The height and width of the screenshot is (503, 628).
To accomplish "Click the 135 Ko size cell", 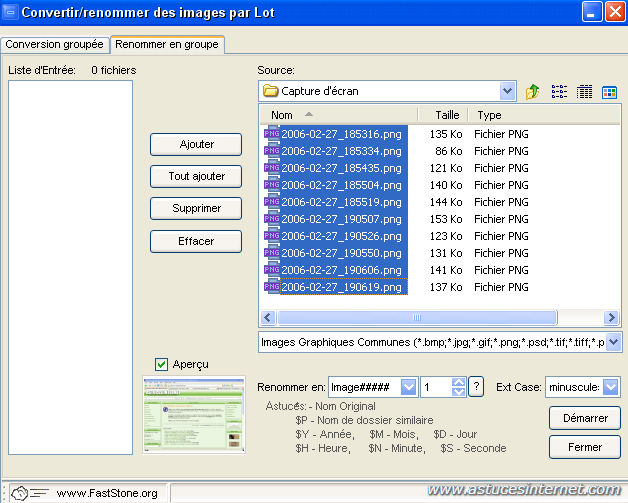I will pos(446,134).
